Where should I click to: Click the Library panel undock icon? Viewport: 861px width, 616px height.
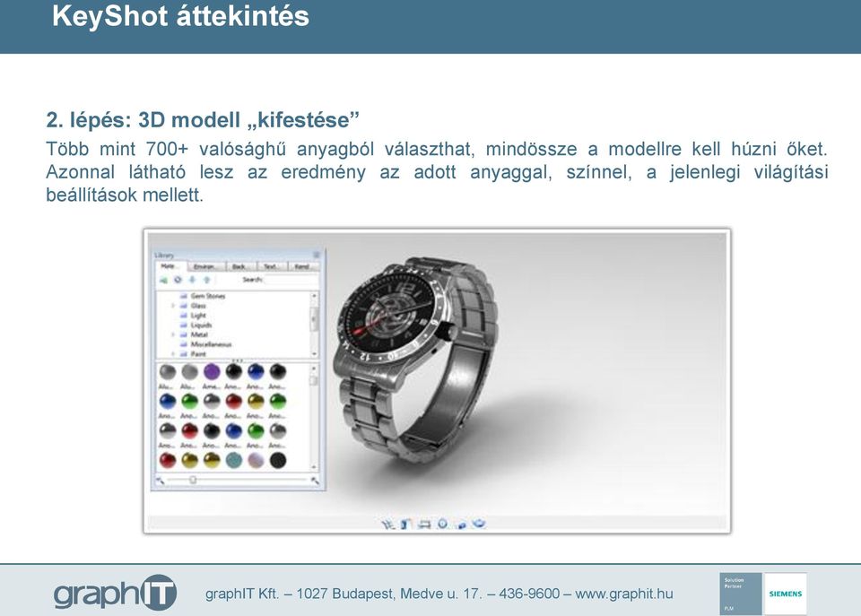click(x=317, y=255)
